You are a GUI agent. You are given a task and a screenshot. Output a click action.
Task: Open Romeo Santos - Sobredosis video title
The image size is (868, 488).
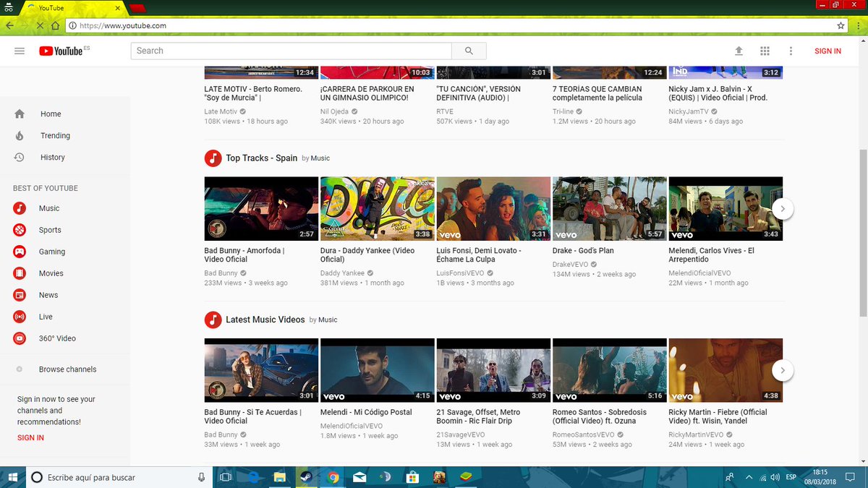pyautogui.click(x=600, y=416)
